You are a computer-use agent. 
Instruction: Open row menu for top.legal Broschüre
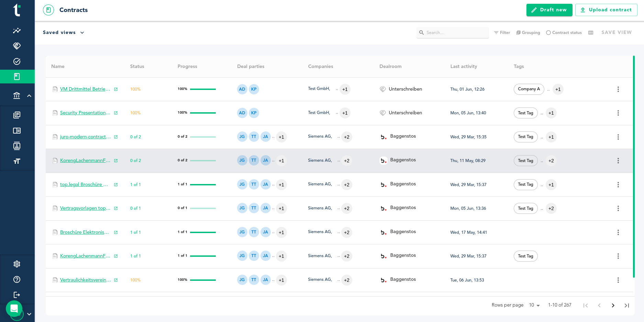[x=618, y=185]
